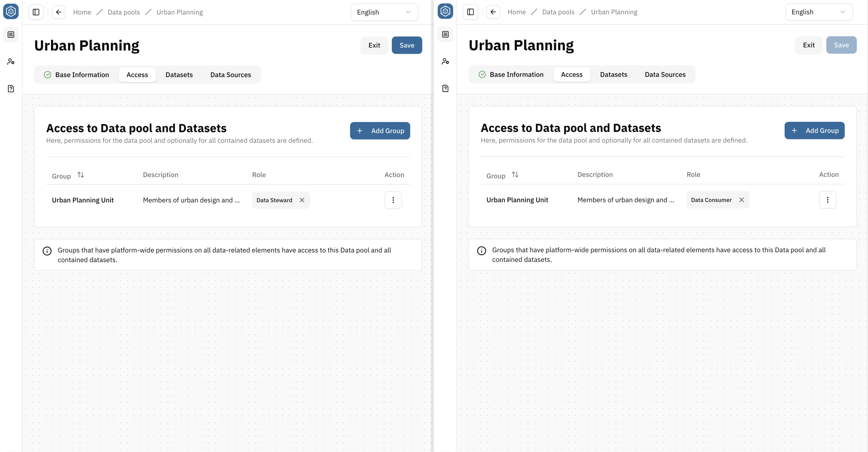
Task: Remove the Data Consumer role tag
Action: (x=741, y=200)
